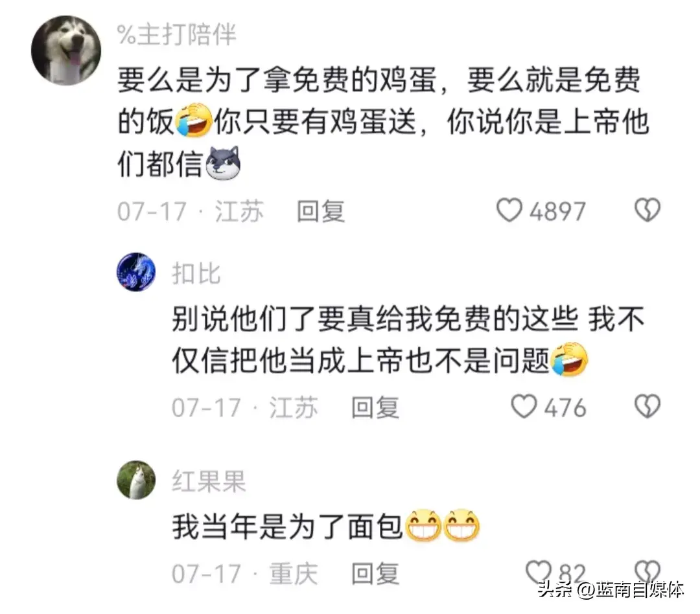Open username 红果果
The image size is (700, 614).
(x=209, y=481)
